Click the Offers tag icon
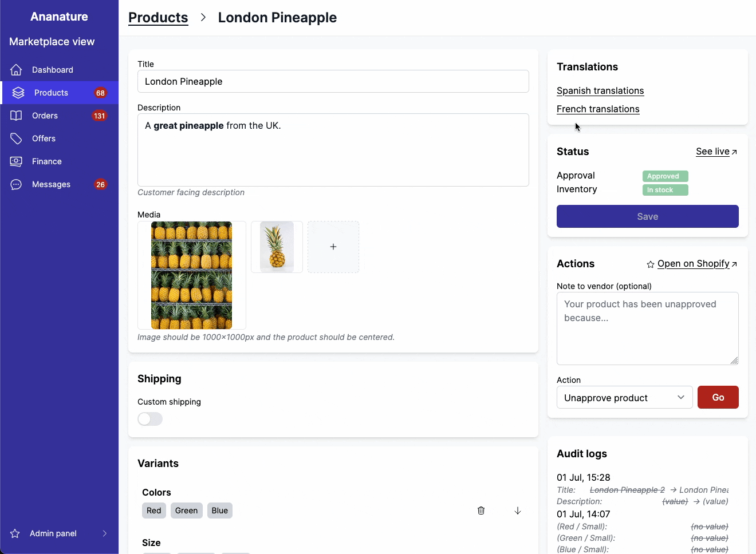The width and height of the screenshot is (756, 554). pyautogui.click(x=15, y=138)
